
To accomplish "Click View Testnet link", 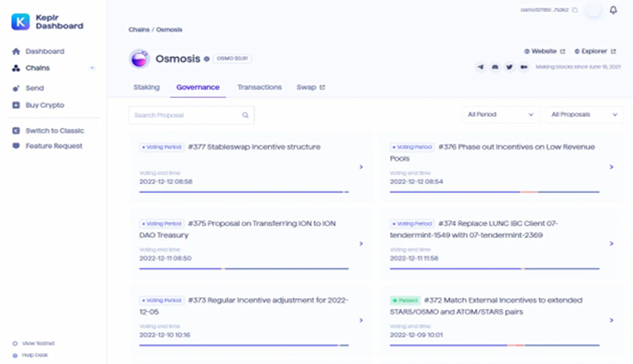I will 38,343.
